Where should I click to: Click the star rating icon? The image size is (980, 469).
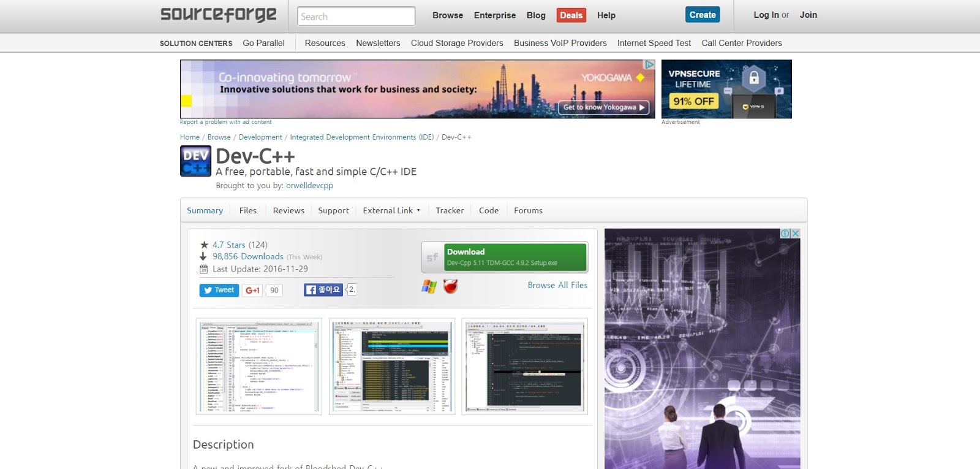pos(204,245)
